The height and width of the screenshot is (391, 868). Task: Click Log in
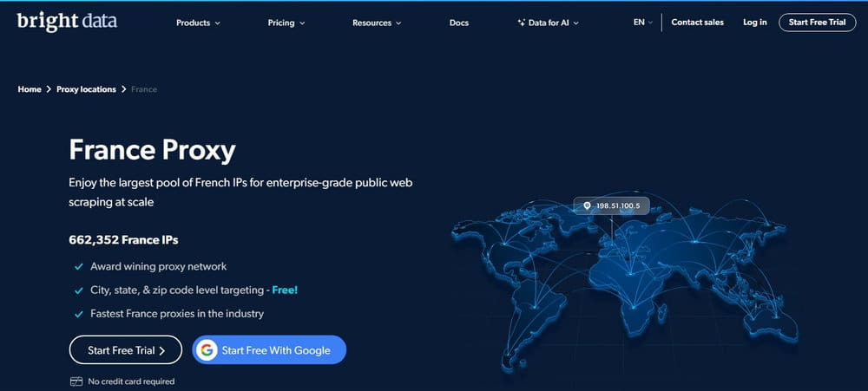coord(755,23)
